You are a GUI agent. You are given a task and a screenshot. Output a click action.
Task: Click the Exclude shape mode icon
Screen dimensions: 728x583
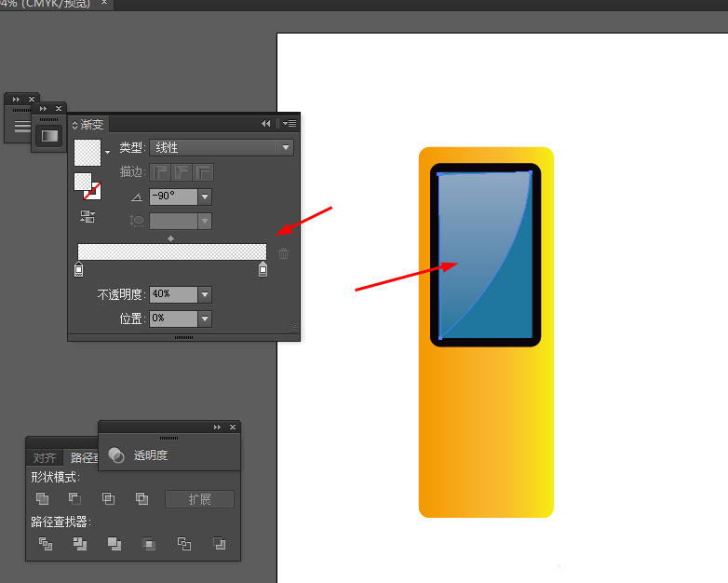[x=142, y=498]
